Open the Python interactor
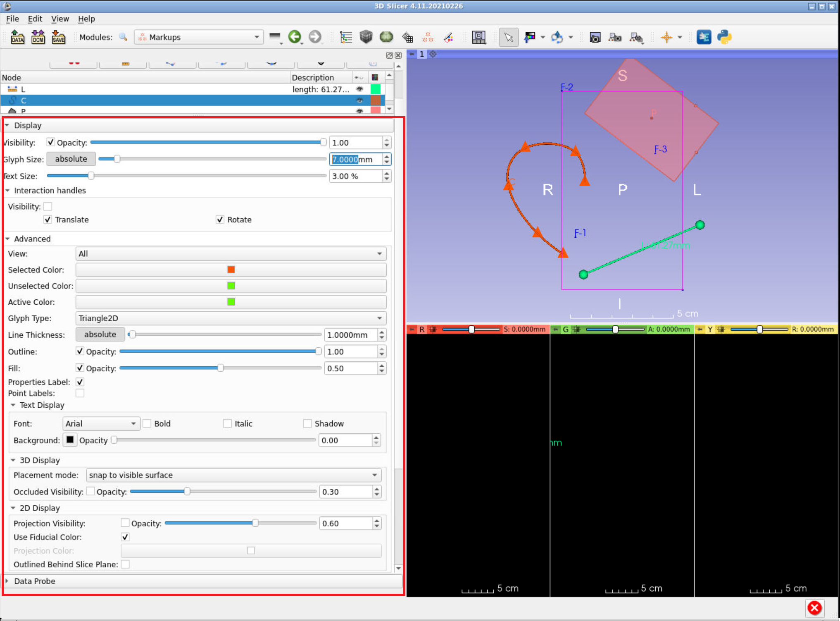 coord(724,37)
